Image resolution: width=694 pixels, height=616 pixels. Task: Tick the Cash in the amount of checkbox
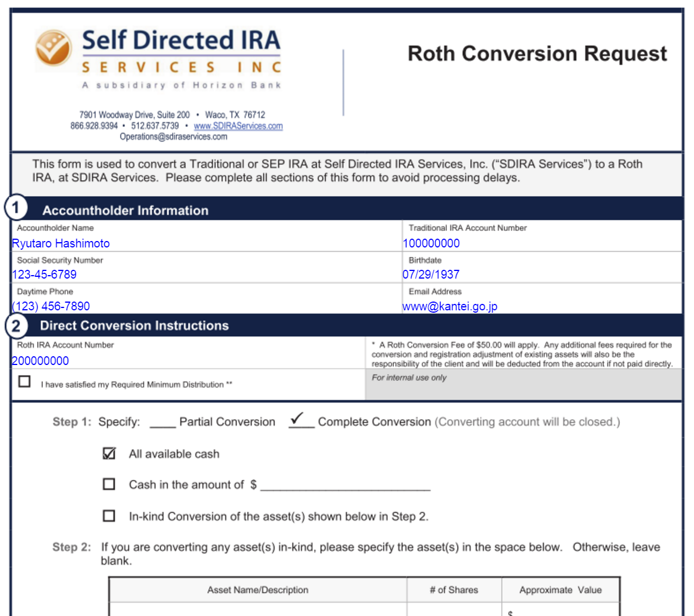(x=109, y=484)
